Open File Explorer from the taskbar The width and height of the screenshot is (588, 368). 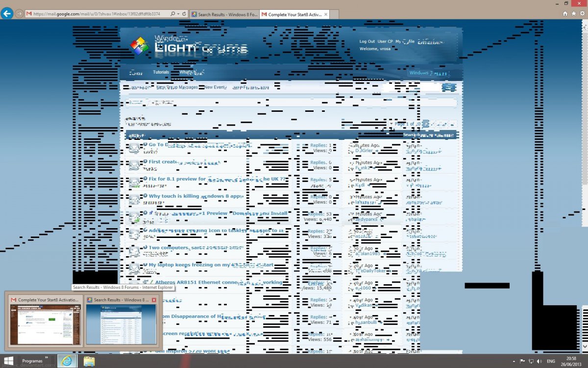(89, 361)
